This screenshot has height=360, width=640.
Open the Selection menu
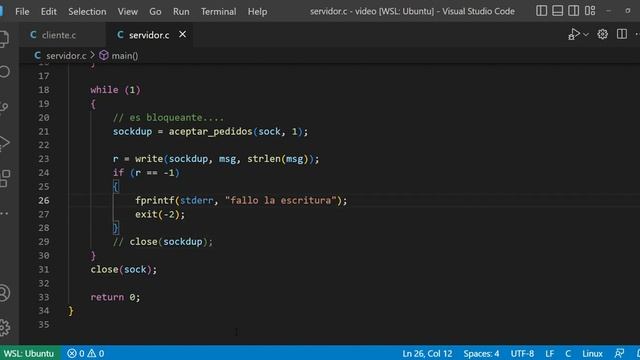[x=87, y=11]
